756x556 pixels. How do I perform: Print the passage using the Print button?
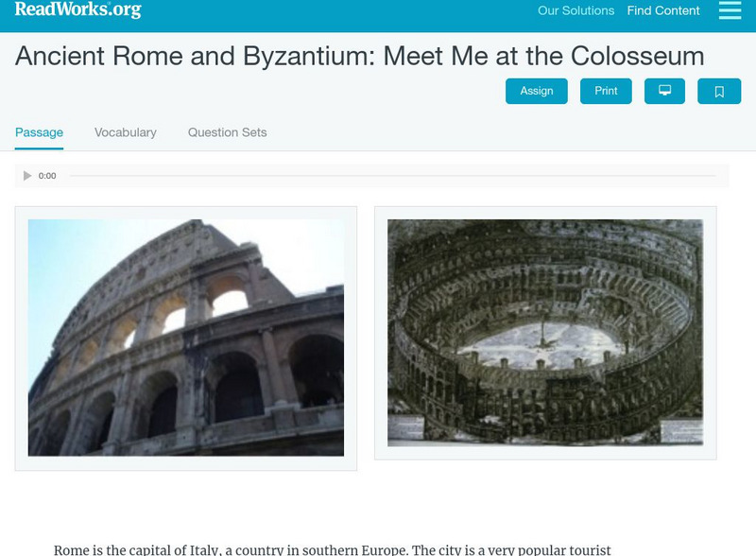[x=606, y=91]
